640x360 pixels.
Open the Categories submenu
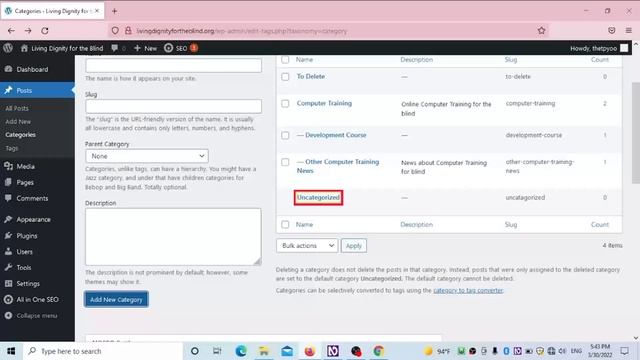pyautogui.click(x=20, y=135)
